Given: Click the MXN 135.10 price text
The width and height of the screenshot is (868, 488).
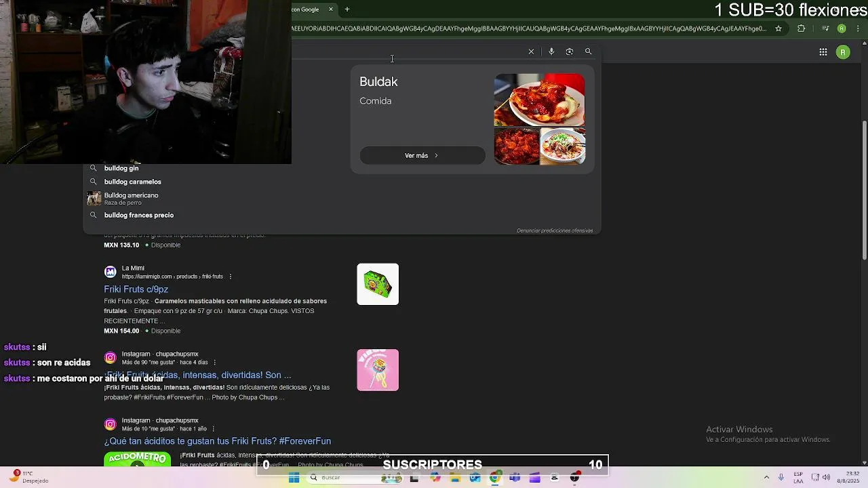Looking at the screenshot, I should click(x=121, y=245).
